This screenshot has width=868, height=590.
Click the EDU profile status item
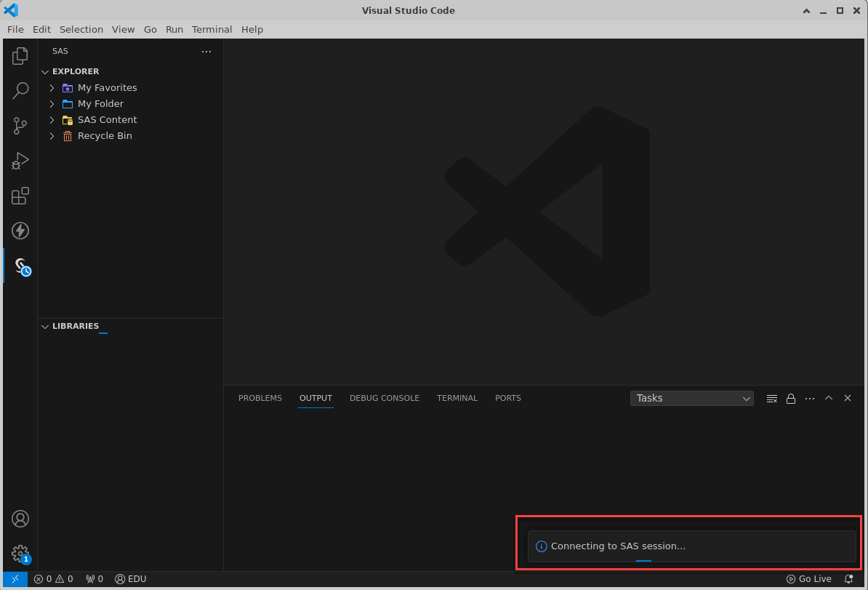tap(131, 579)
